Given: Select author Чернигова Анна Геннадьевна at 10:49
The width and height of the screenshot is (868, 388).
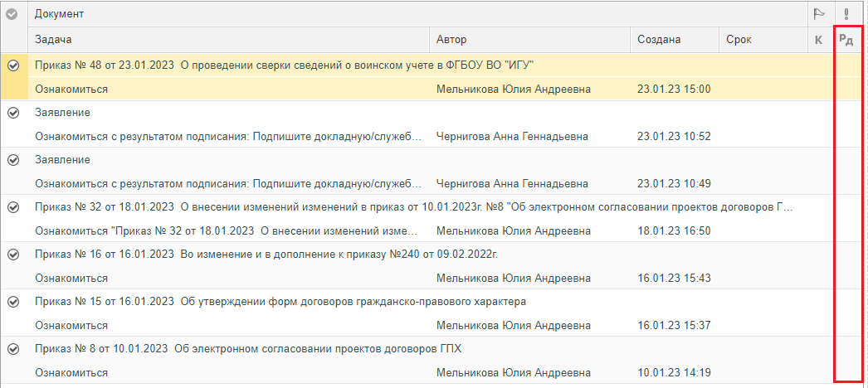Looking at the screenshot, I should tap(512, 183).
